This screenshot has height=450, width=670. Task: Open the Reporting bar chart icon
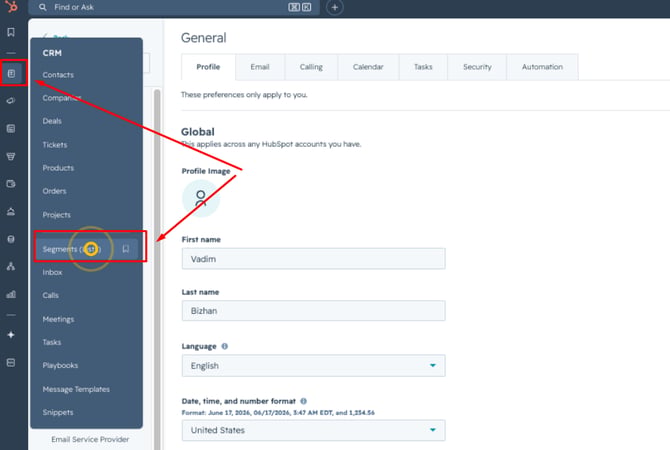[11, 294]
